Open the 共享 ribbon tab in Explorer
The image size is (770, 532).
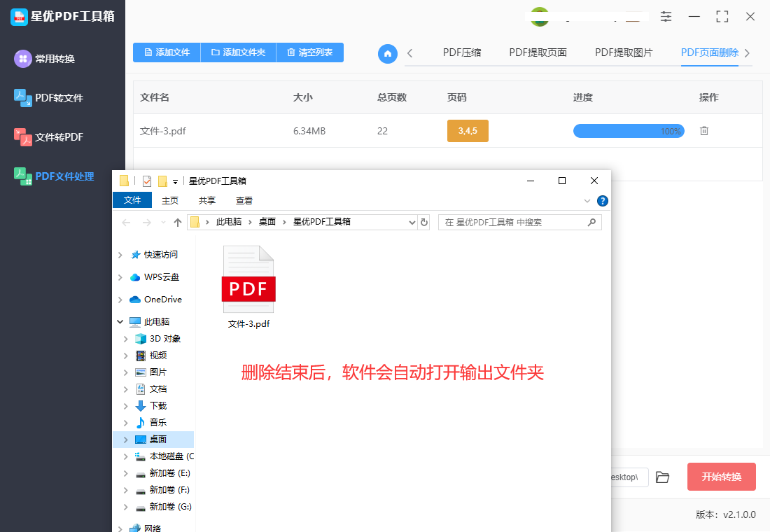[207, 200]
